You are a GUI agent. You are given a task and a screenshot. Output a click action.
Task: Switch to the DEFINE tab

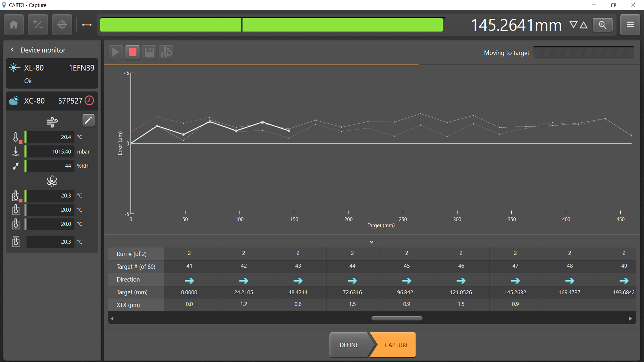coord(349,345)
